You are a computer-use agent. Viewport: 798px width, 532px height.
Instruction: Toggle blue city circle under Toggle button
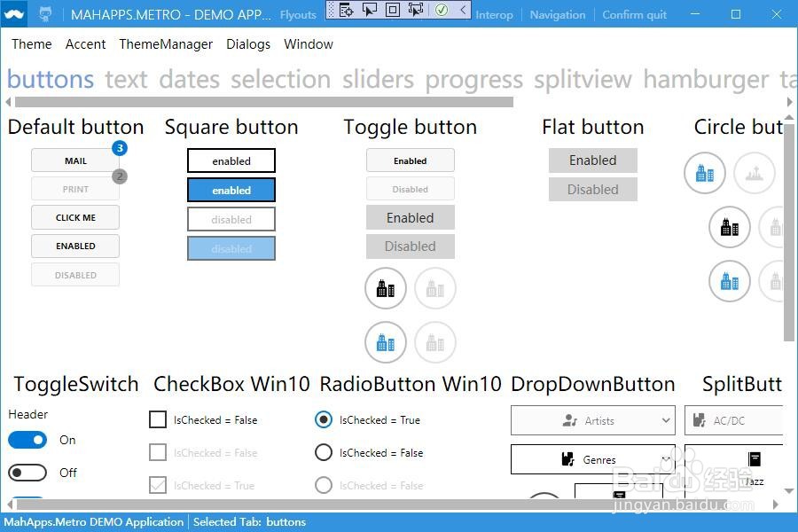[x=386, y=342]
